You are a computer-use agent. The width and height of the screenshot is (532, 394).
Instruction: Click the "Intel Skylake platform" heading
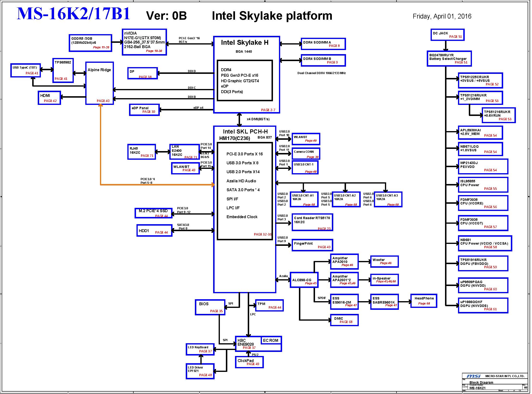272,16
